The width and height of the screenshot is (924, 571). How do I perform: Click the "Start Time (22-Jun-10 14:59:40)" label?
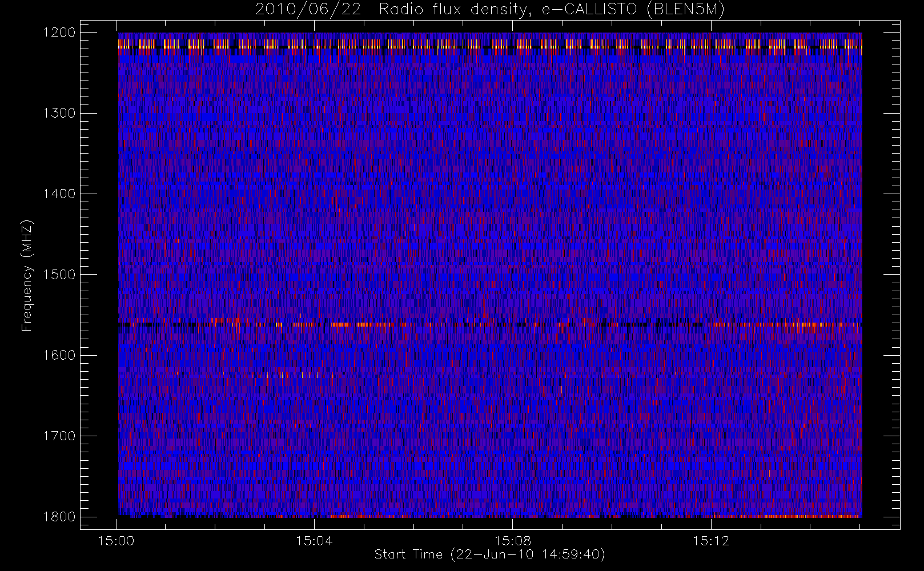click(490, 554)
